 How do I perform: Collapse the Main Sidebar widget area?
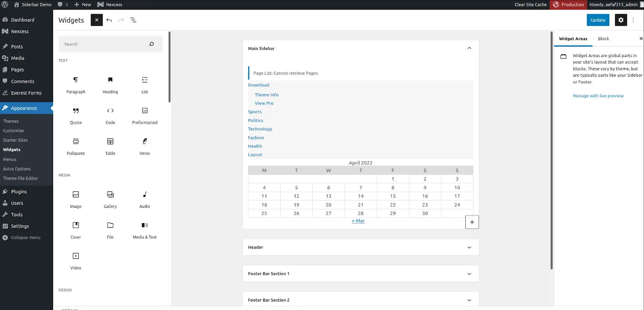(x=469, y=48)
